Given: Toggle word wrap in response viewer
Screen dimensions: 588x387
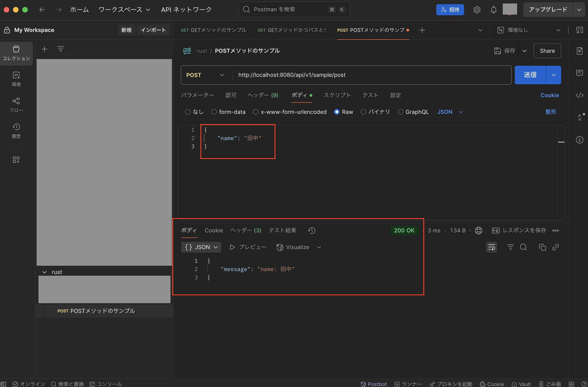Looking at the screenshot, I should point(491,247).
